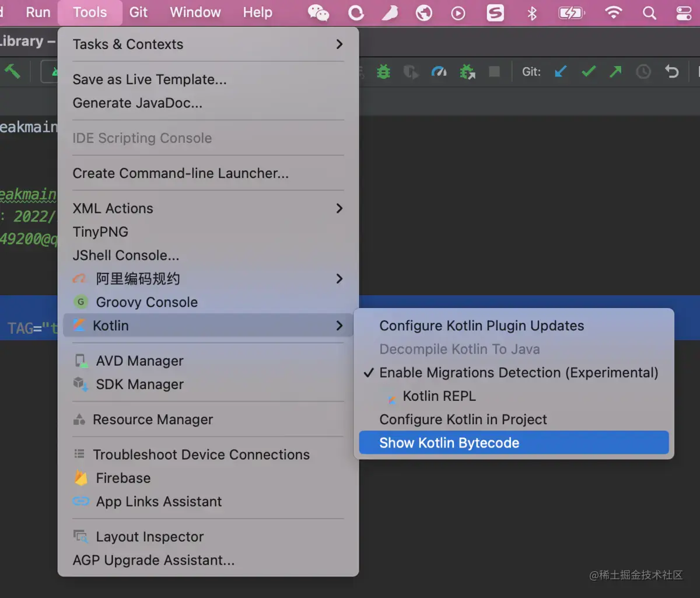Open Spotlight search magnifier icon
The height and width of the screenshot is (598, 700).
[649, 12]
